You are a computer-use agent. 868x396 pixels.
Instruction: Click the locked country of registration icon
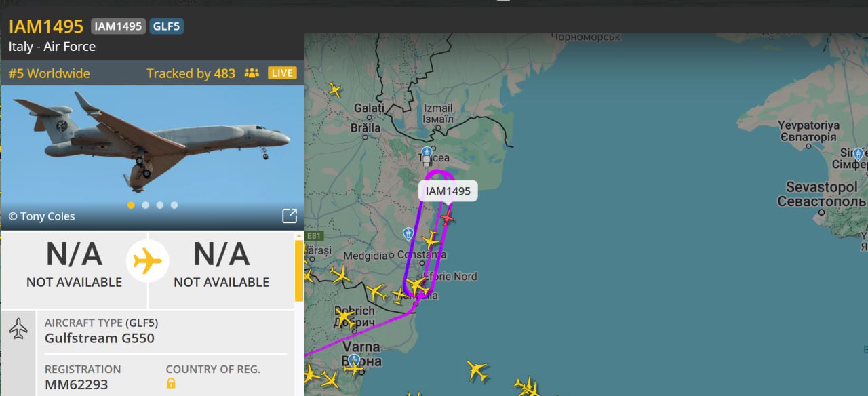coord(171,384)
